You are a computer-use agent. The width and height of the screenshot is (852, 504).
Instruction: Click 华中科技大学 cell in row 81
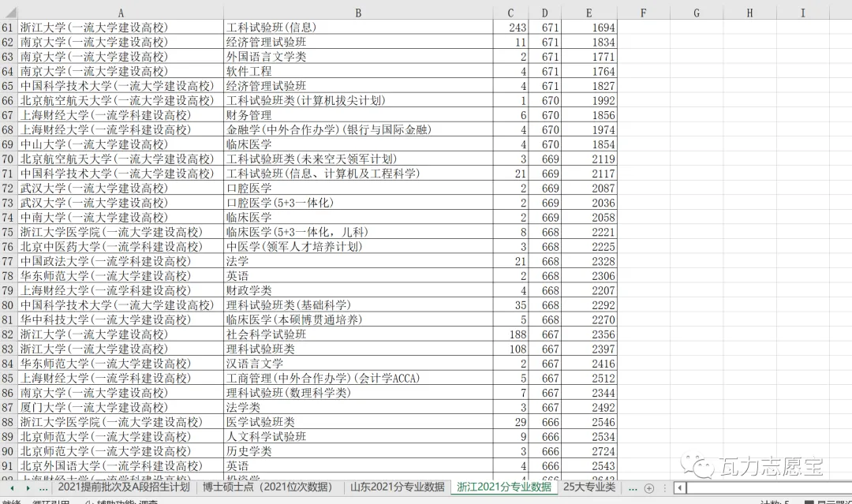(121, 320)
